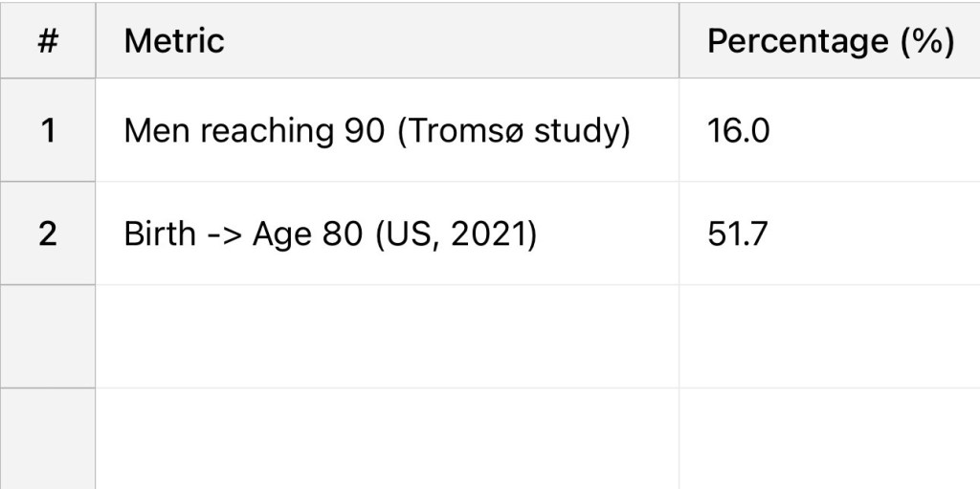Click the last visible empty row header

pos(48,438)
